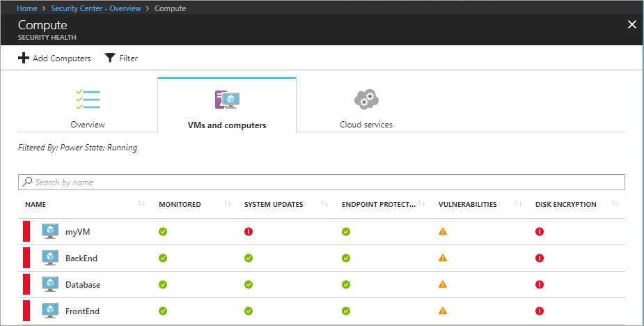Open the FrontEnd row name

click(x=83, y=311)
